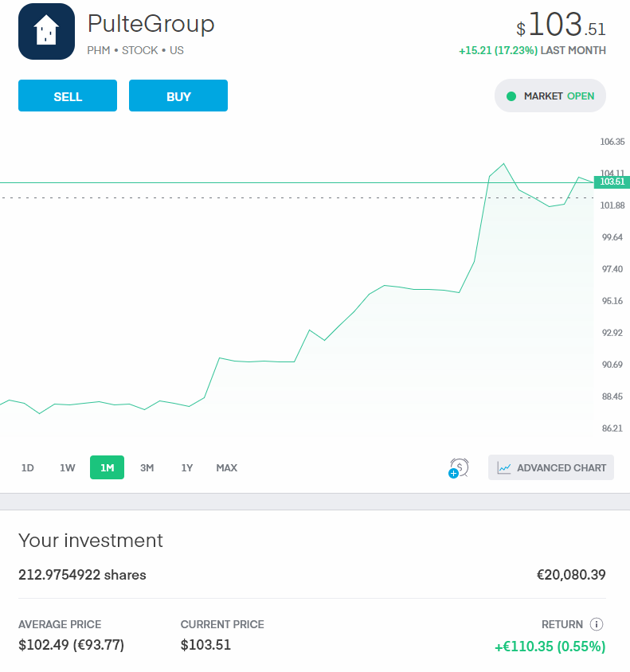Switch chart to 3M range

click(x=147, y=467)
